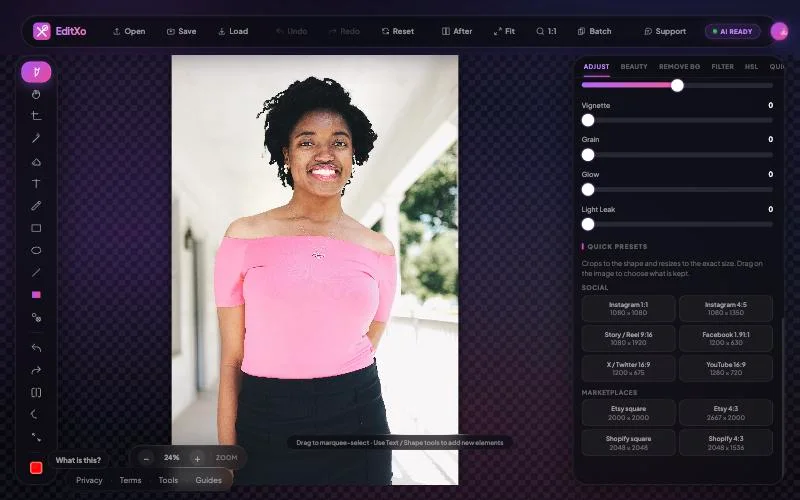This screenshot has width=800, height=500.
Task: Zoom in with the plus button
Action: coord(197,459)
